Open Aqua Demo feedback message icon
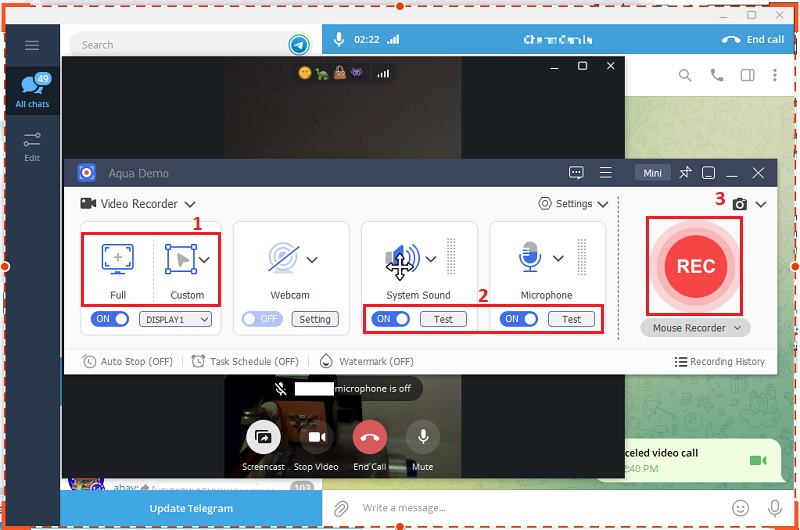This screenshot has height=530, width=800. 576,173
